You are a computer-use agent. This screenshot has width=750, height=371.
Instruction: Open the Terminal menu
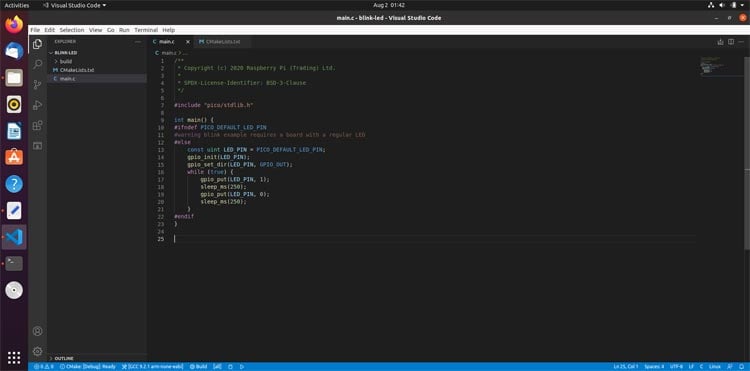(146, 30)
